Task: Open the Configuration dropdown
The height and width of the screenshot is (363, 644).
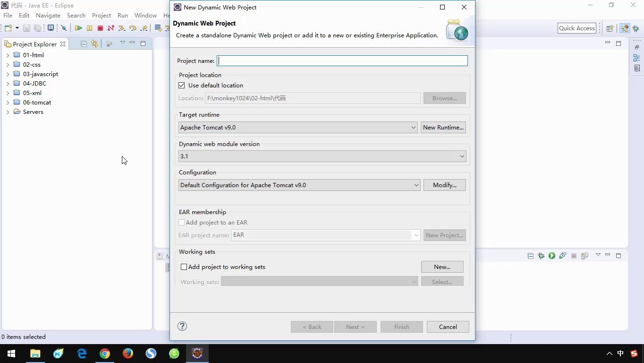Action: [299, 185]
